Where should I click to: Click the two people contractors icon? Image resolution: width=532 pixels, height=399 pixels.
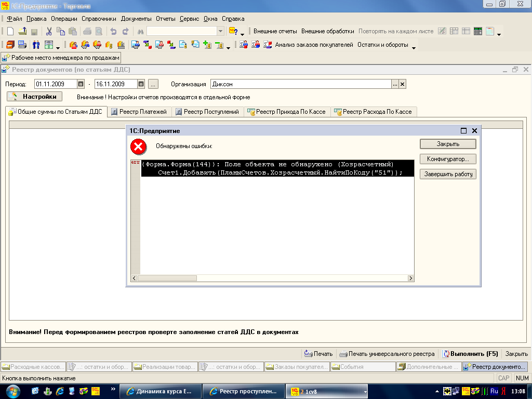click(x=36, y=45)
